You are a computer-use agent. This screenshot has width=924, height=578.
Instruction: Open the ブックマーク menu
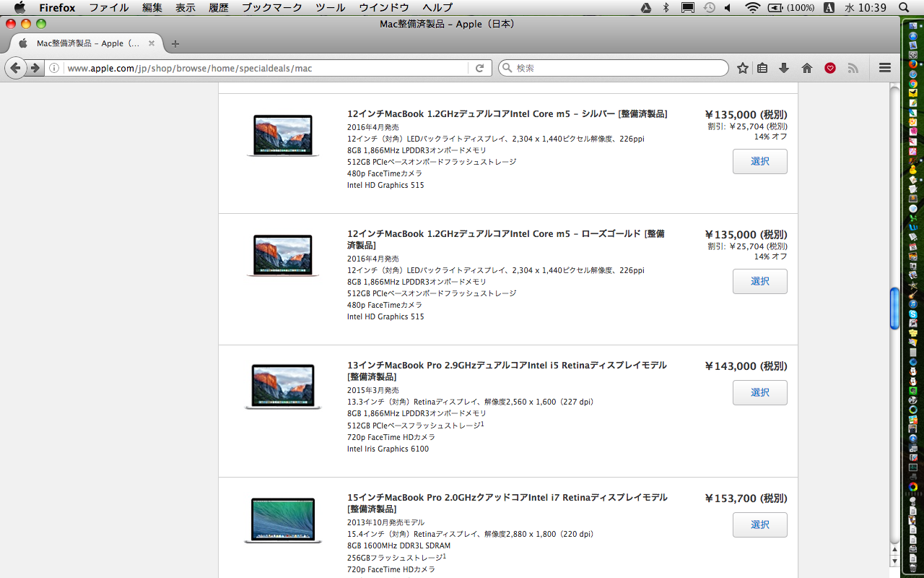tap(271, 7)
